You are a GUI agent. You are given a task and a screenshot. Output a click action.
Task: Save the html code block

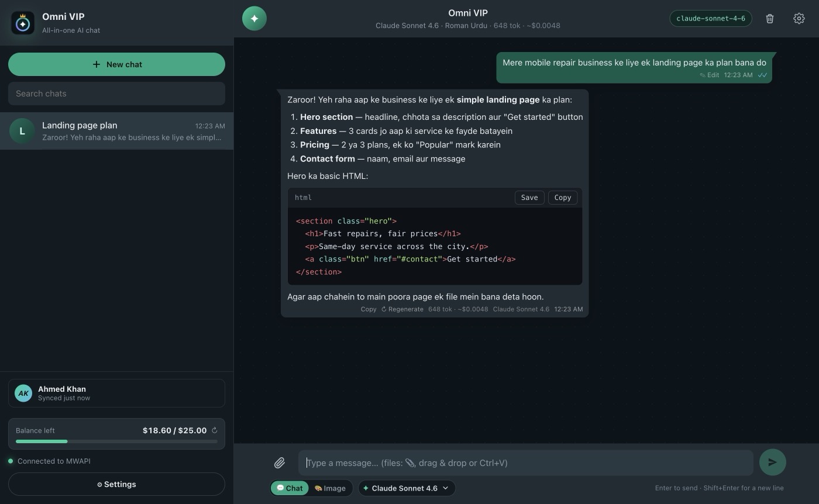click(529, 198)
